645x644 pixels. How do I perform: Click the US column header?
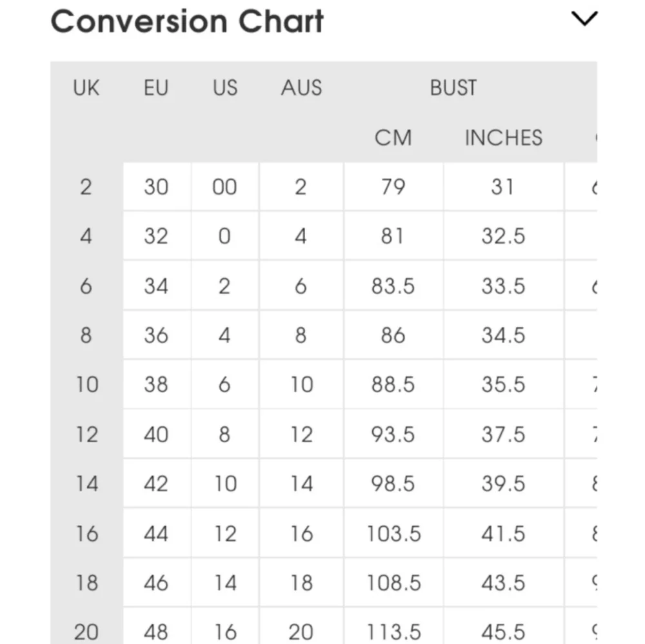pos(225,88)
